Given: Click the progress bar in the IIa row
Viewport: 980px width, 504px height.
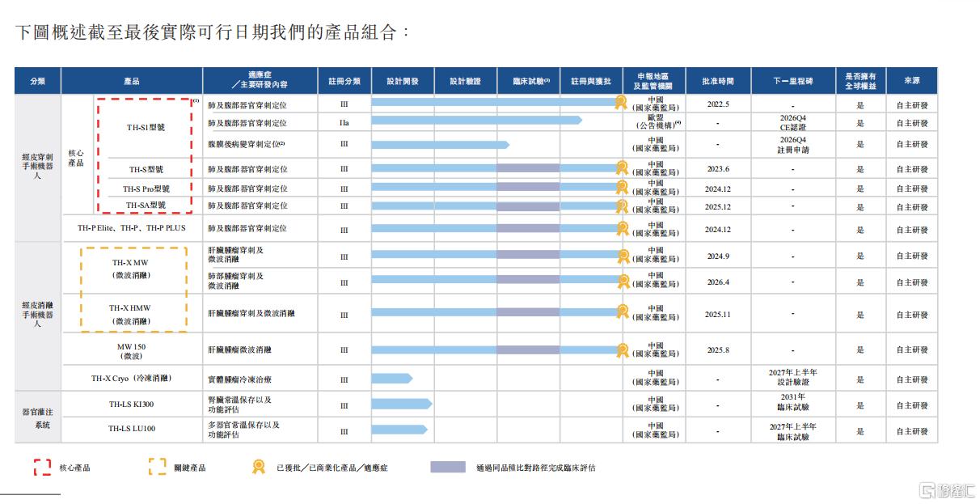Looking at the screenshot, I should click(x=477, y=121).
